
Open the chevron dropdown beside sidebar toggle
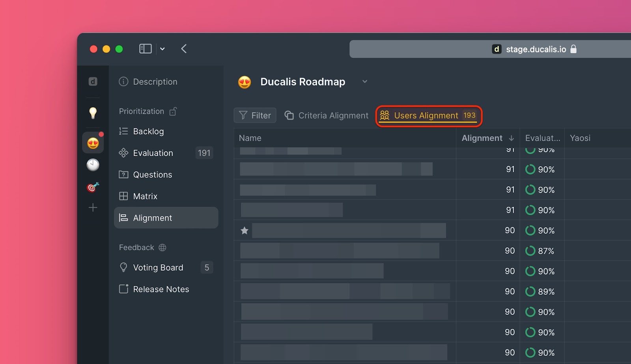pos(162,48)
